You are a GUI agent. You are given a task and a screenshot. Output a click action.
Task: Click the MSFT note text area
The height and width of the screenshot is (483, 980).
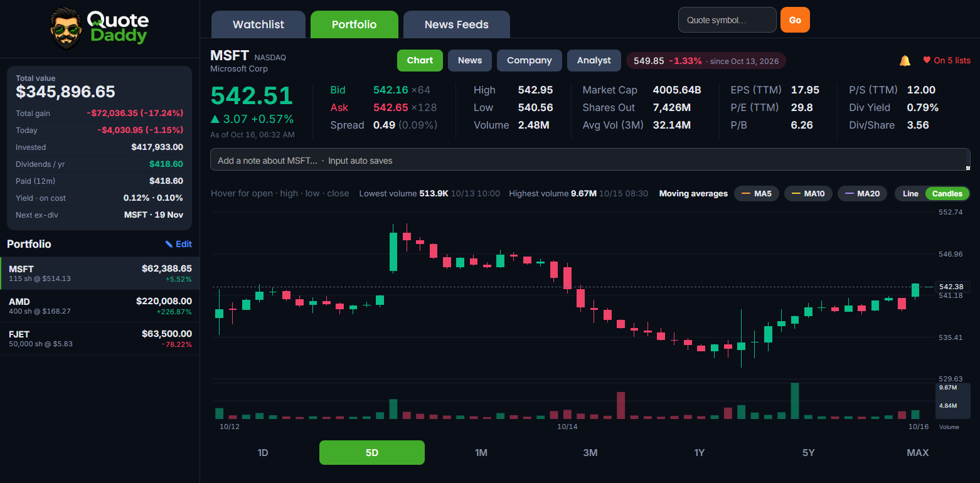click(x=590, y=159)
